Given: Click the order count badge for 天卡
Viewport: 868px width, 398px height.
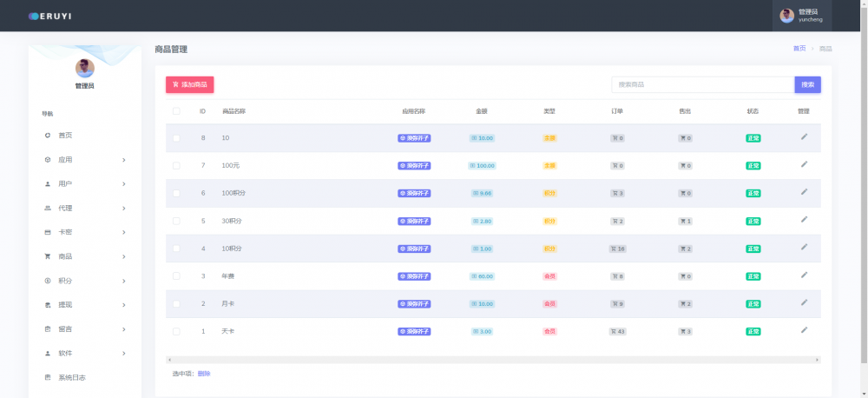Looking at the screenshot, I should 618,331.
